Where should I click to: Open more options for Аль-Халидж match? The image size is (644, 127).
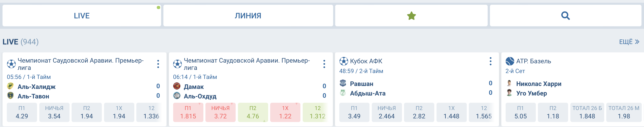point(158,64)
